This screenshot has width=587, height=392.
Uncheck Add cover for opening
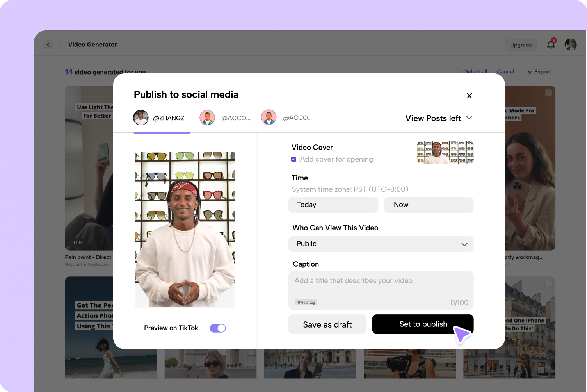pyautogui.click(x=294, y=159)
